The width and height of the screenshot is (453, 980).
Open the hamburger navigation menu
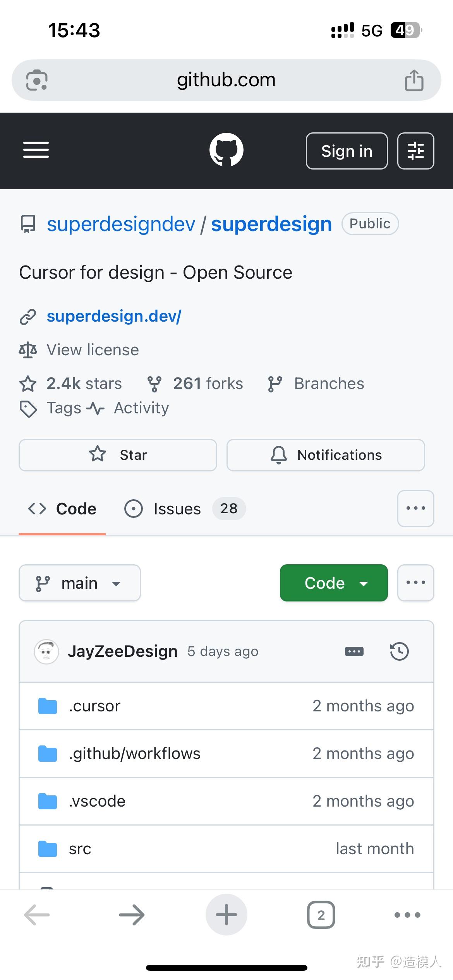pos(36,150)
